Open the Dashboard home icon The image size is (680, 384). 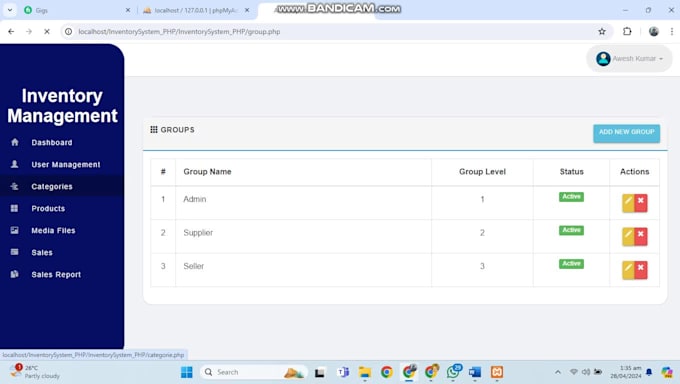(15, 142)
